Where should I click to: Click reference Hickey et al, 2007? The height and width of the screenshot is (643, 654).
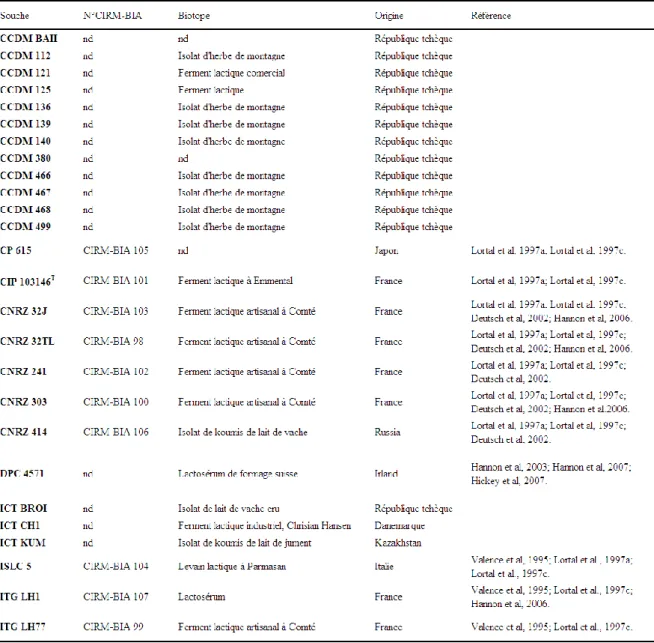click(x=509, y=480)
